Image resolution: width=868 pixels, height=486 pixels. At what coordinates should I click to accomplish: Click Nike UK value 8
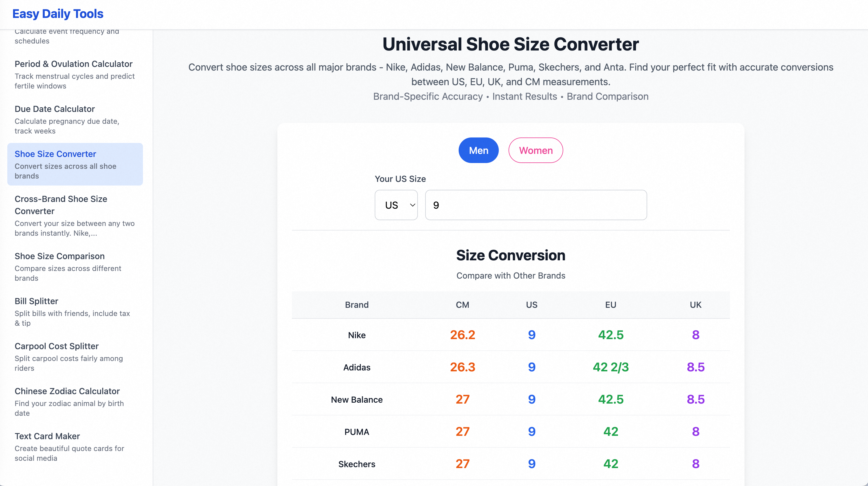[696, 335]
